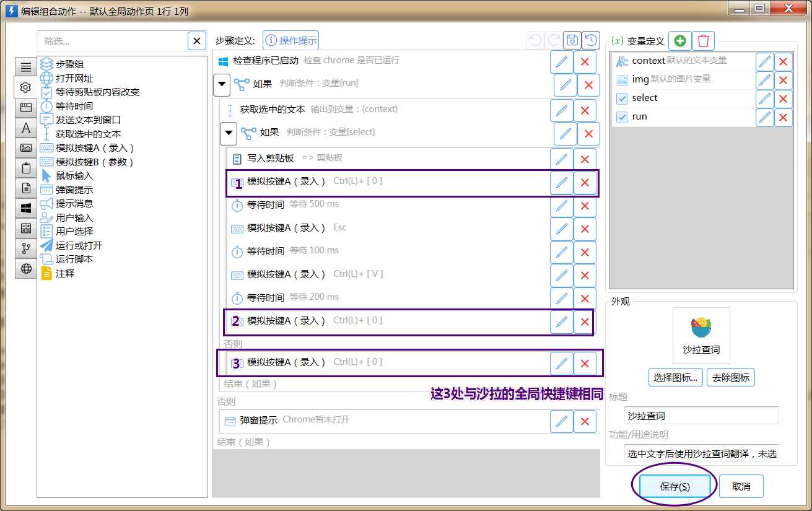Click the 保存(S) button
The width and height of the screenshot is (812, 511).
pos(674,487)
